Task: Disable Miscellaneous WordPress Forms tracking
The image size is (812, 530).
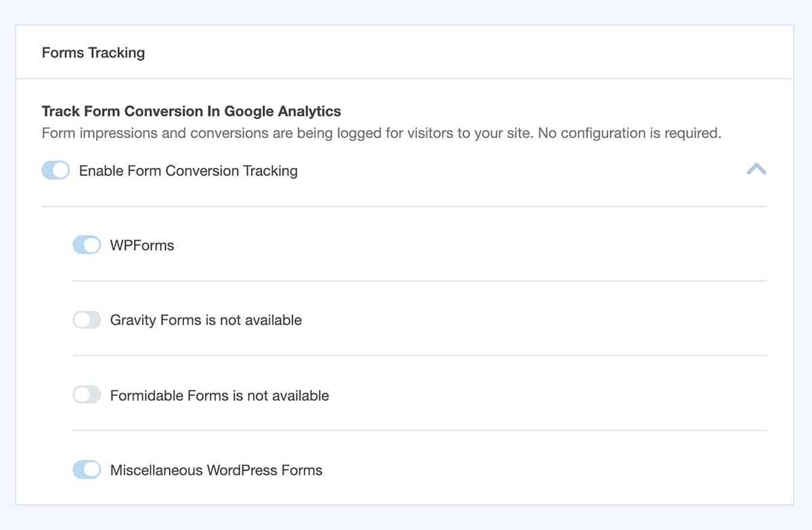Action: pyautogui.click(x=87, y=469)
